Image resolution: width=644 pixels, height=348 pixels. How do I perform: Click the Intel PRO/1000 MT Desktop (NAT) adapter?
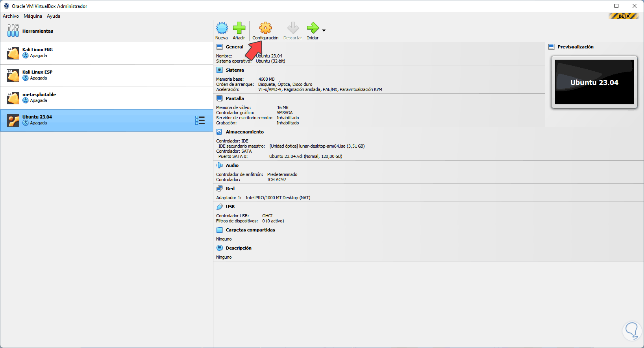point(278,198)
